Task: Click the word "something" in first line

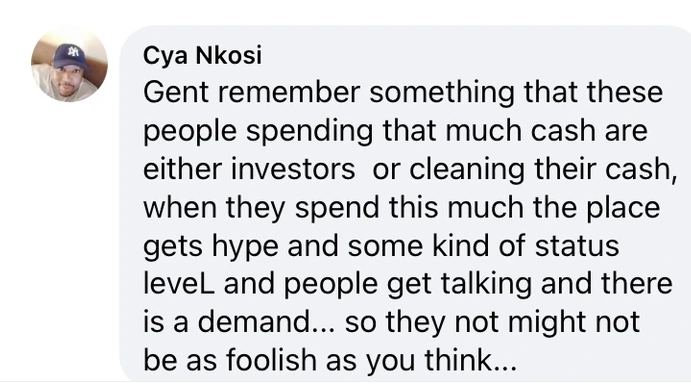Action: pyautogui.click(x=442, y=92)
